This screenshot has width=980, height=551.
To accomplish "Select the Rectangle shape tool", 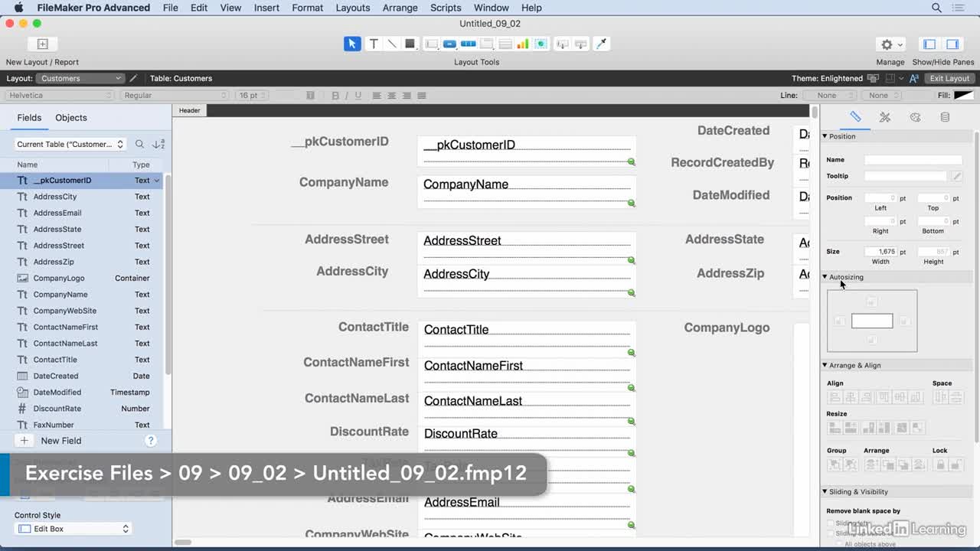I will coord(410,44).
